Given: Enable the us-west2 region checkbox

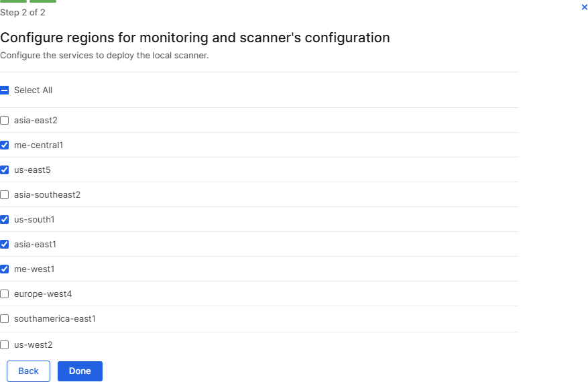Looking at the screenshot, I should 5,345.
